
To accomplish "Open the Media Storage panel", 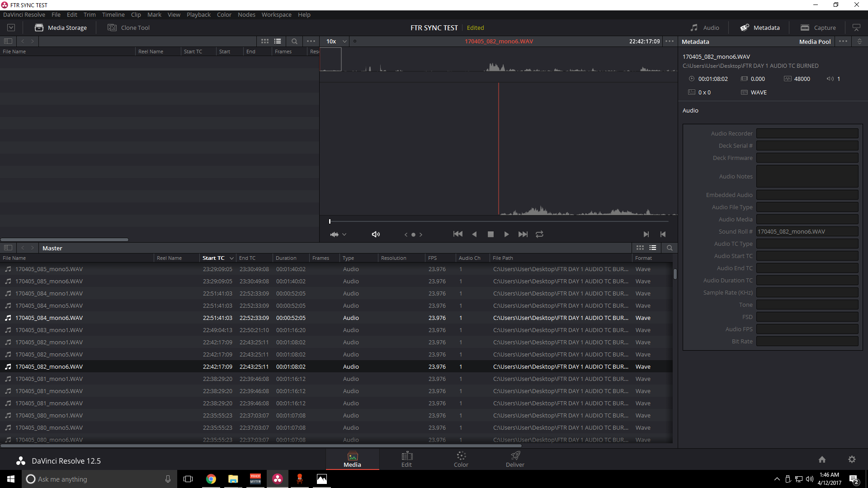I will point(61,28).
